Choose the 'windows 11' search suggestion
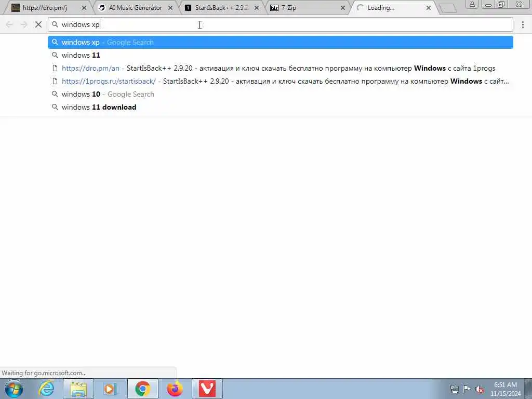532x399 pixels. 280,55
